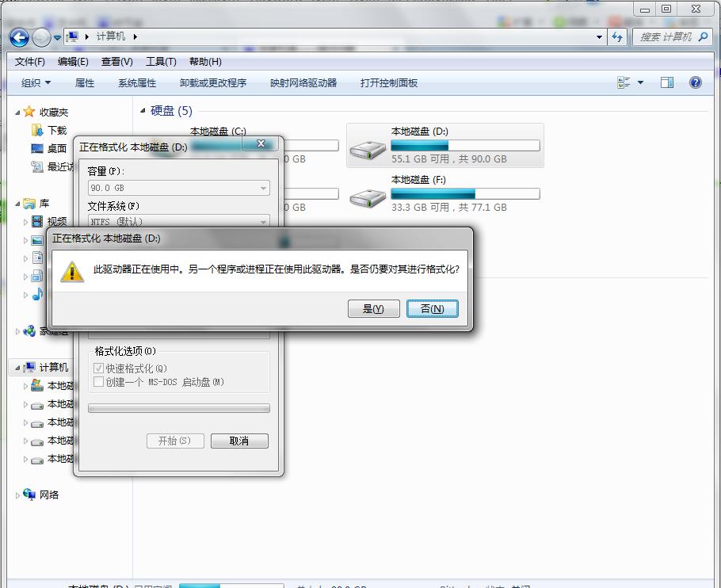Click the documents library icon in sidebar
Image resolution: width=721 pixels, height=588 pixels.
coord(37,258)
